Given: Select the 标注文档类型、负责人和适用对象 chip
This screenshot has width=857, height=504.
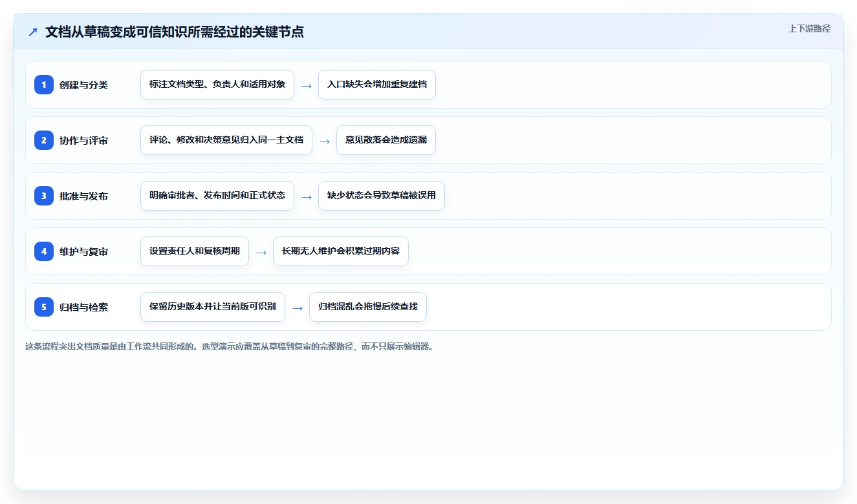Looking at the screenshot, I should click(x=217, y=85).
